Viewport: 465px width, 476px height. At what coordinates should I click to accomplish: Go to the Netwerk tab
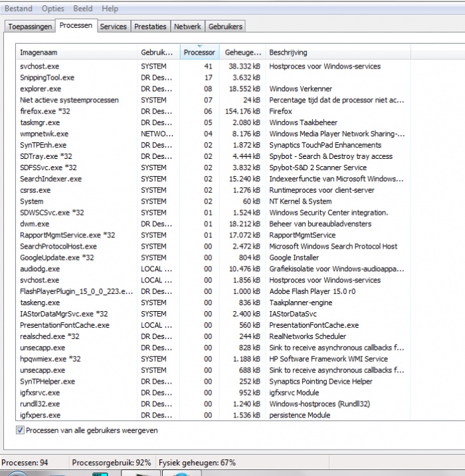click(187, 27)
